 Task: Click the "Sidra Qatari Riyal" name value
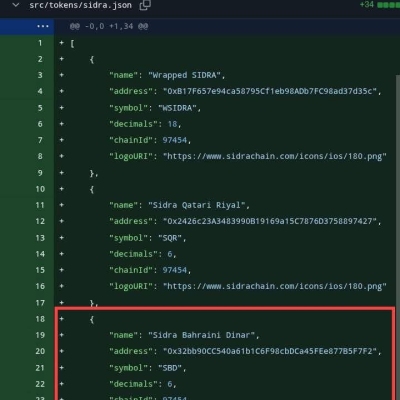[x=197, y=205]
